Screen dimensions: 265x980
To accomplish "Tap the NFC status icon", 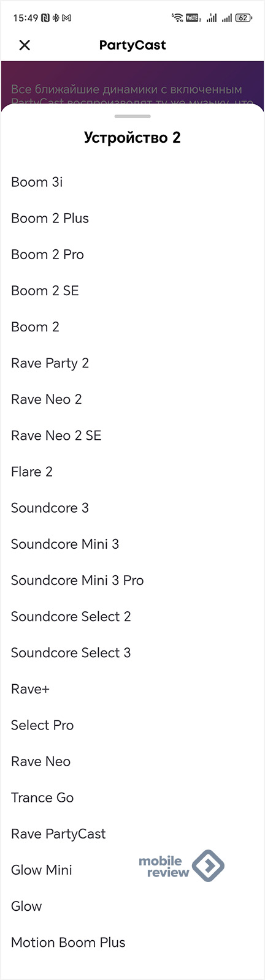I will [x=45, y=18].
